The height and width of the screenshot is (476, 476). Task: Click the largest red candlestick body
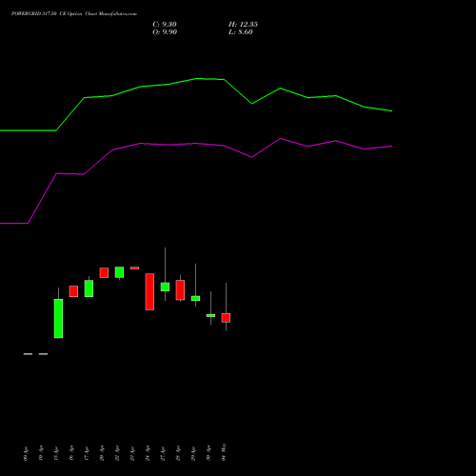[x=149, y=291]
